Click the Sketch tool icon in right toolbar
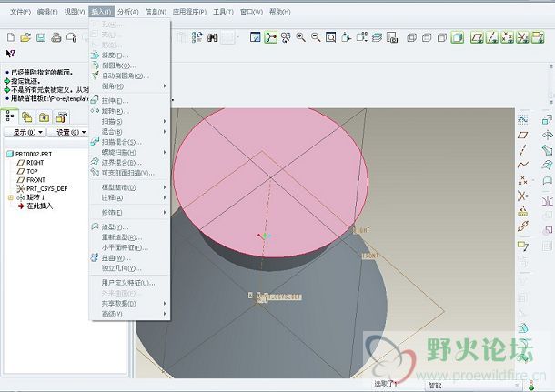This screenshot has width=555, height=392. 523,119
